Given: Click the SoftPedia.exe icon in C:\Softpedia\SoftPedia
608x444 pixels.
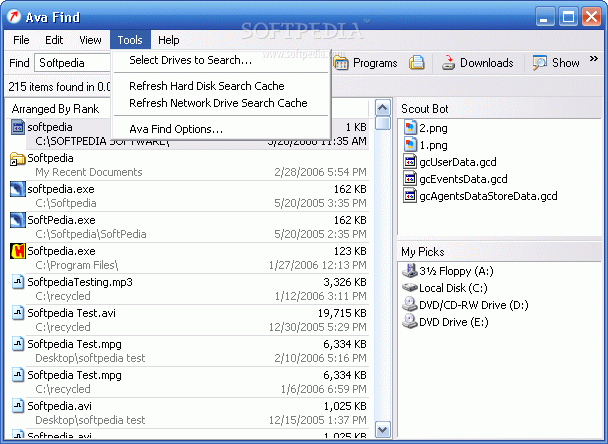Looking at the screenshot, I should coord(17,220).
